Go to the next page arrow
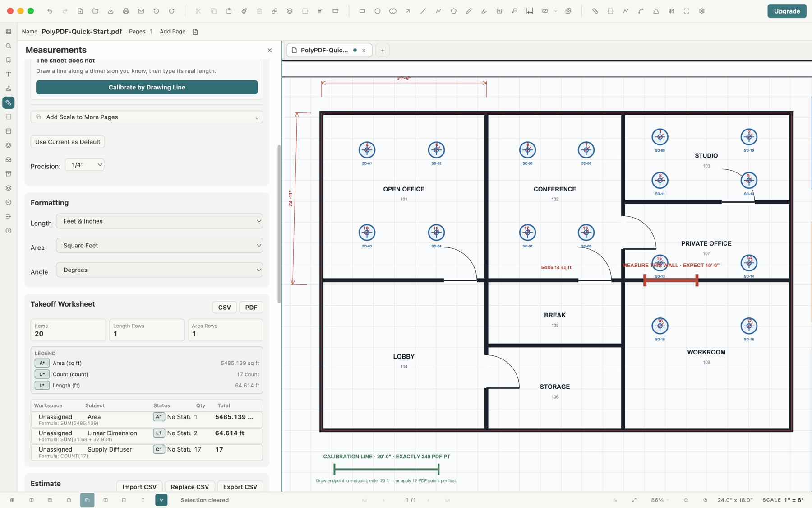812x508 pixels. click(429, 500)
